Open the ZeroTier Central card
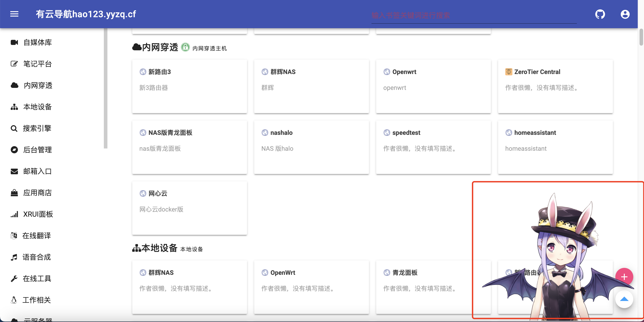 tap(555, 87)
